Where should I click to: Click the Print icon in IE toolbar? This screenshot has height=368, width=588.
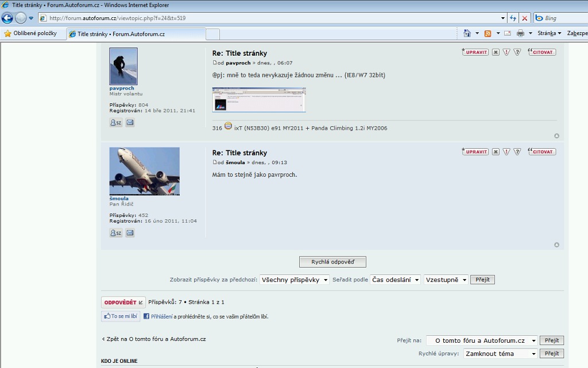pyautogui.click(x=520, y=33)
